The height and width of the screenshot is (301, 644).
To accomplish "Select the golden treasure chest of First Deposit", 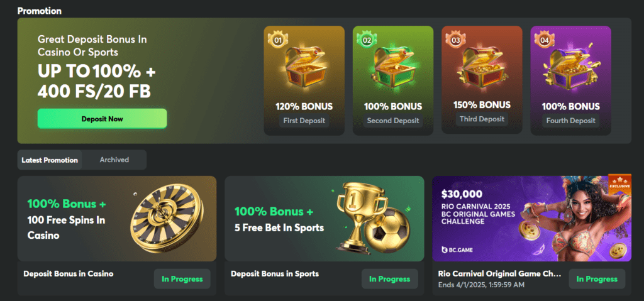I will point(304,68).
